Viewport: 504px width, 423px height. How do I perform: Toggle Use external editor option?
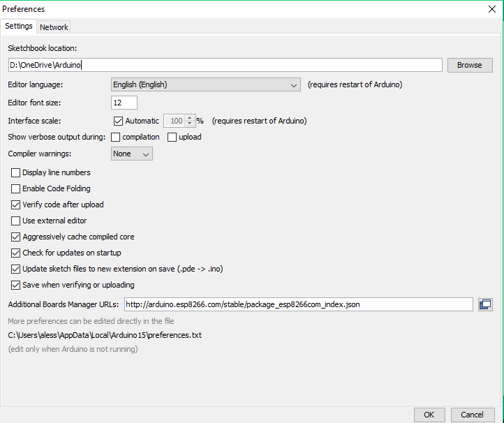click(x=15, y=221)
